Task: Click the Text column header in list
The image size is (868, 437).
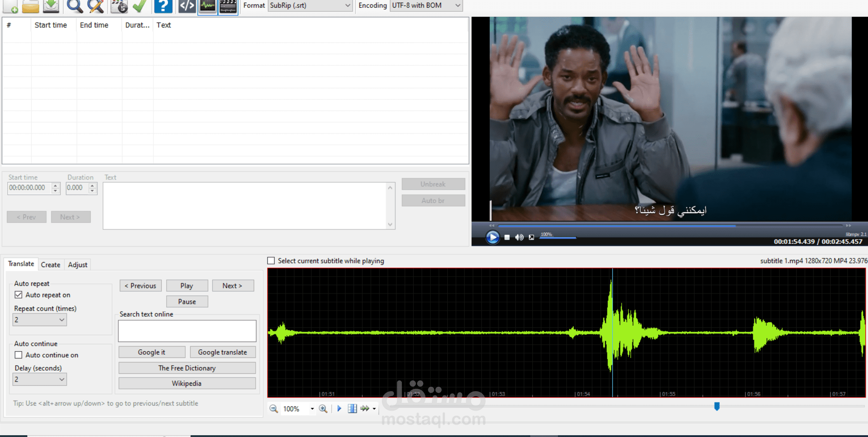Action: pos(311,25)
